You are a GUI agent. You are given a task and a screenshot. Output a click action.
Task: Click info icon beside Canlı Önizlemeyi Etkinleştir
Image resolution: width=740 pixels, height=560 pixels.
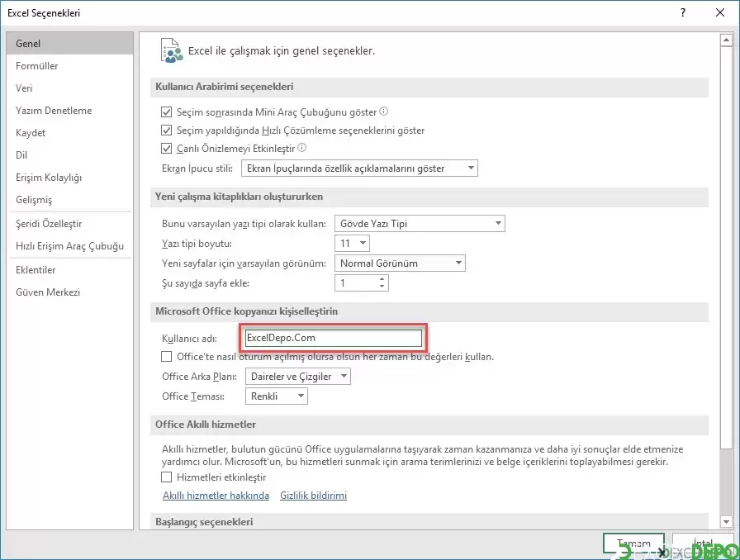(302, 148)
